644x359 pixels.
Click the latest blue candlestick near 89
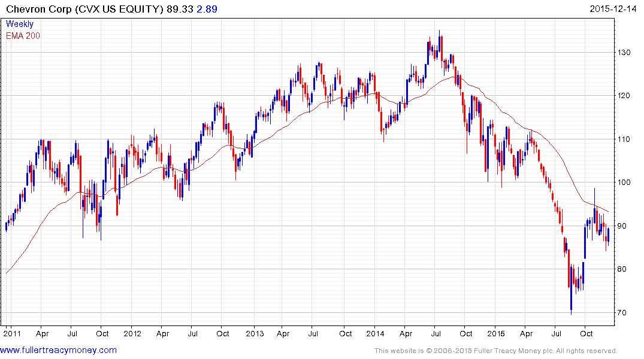click(x=608, y=236)
